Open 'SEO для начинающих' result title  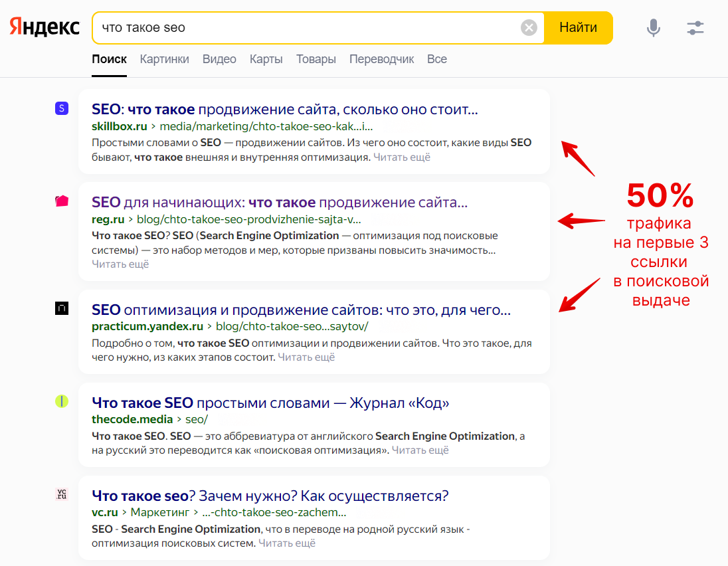click(280, 203)
